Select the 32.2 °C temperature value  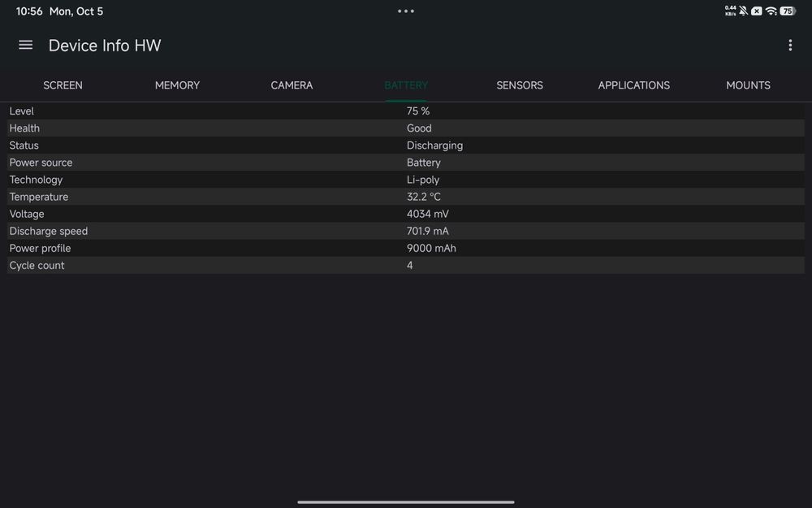tap(424, 197)
